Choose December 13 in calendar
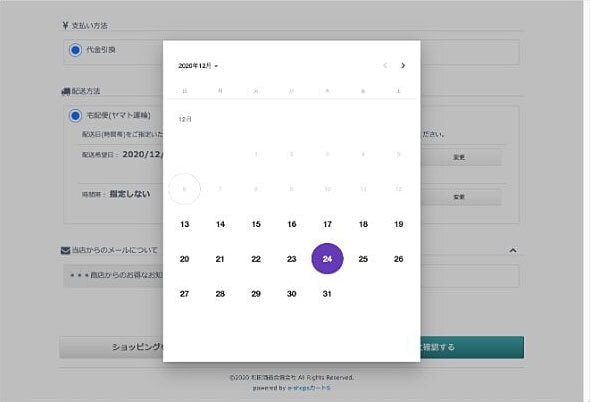Image resolution: width=590 pixels, height=402 pixels. click(x=184, y=224)
